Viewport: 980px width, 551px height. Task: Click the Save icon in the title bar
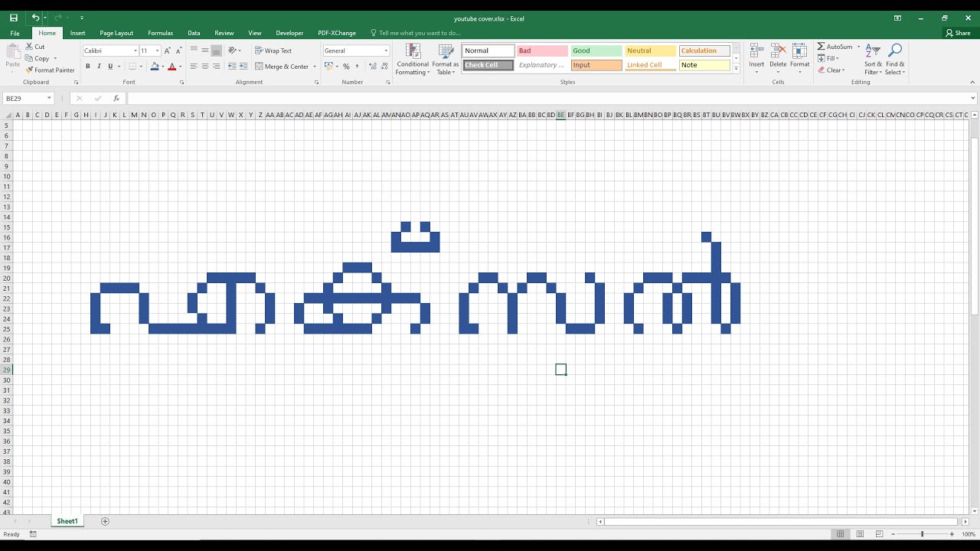click(14, 18)
